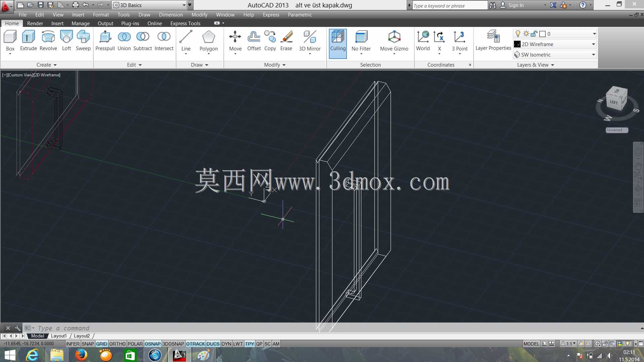Image resolution: width=644 pixels, height=362 pixels.
Task: Toggle OTRACK object snap tracking
Action: pyautogui.click(x=196, y=344)
